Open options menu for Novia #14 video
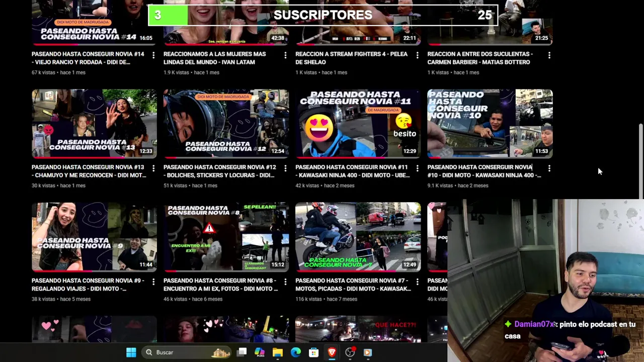This screenshot has width=644, height=362. 153,55
